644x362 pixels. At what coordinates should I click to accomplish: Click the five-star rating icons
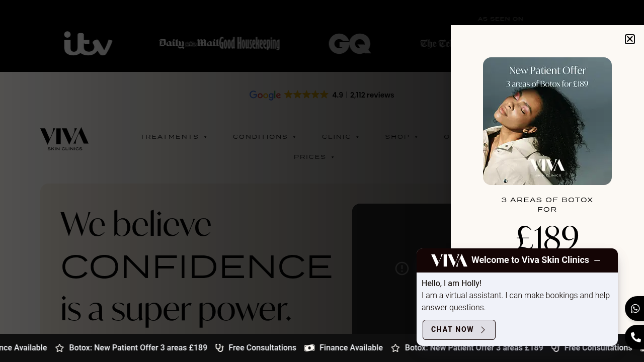click(x=306, y=95)
